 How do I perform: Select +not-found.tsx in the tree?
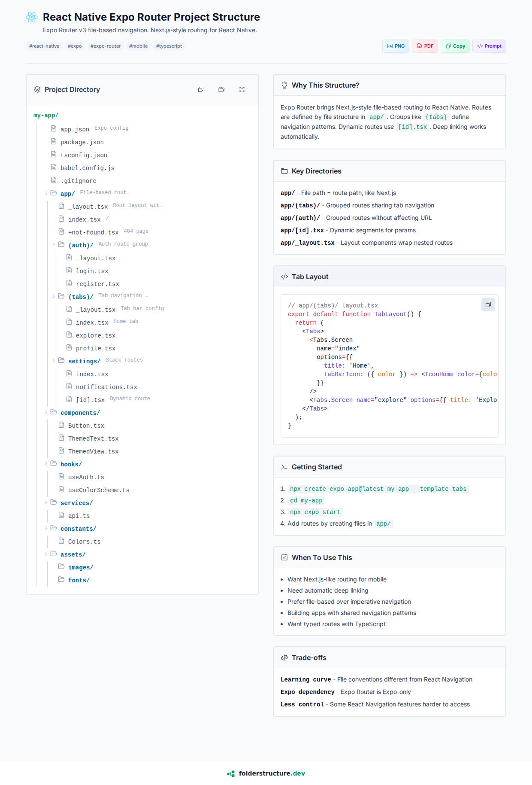93,232
